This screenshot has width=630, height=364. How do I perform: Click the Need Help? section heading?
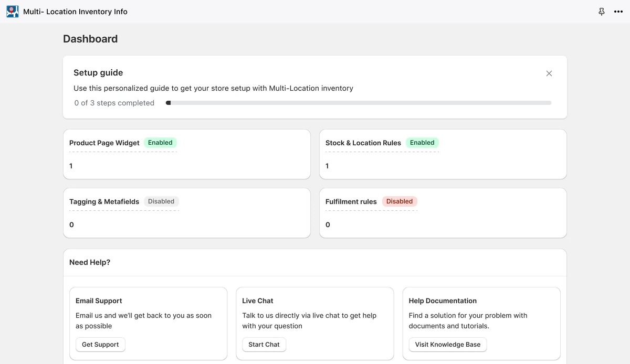90,262
